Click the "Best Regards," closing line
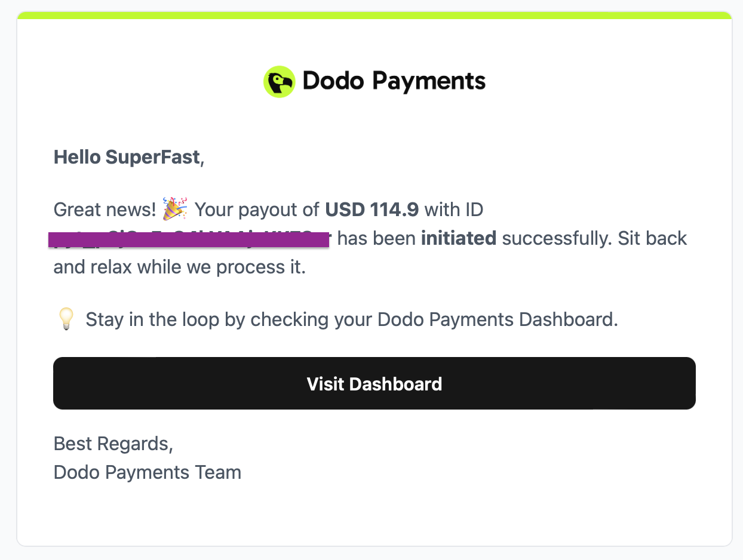Viewport: 743px width, 560px height. (x=113, y=444)
